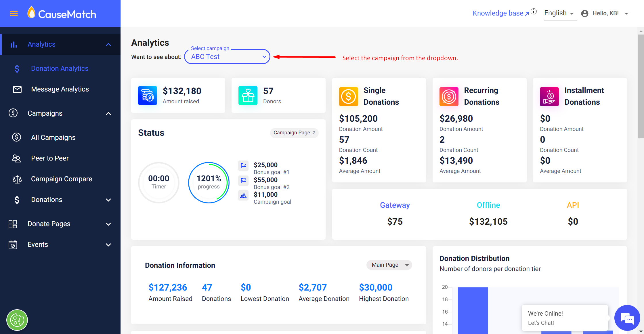This screenshot has height=334, width=644.
Task: Click the hamburger menu icon
Action: (x=14, y=14)
